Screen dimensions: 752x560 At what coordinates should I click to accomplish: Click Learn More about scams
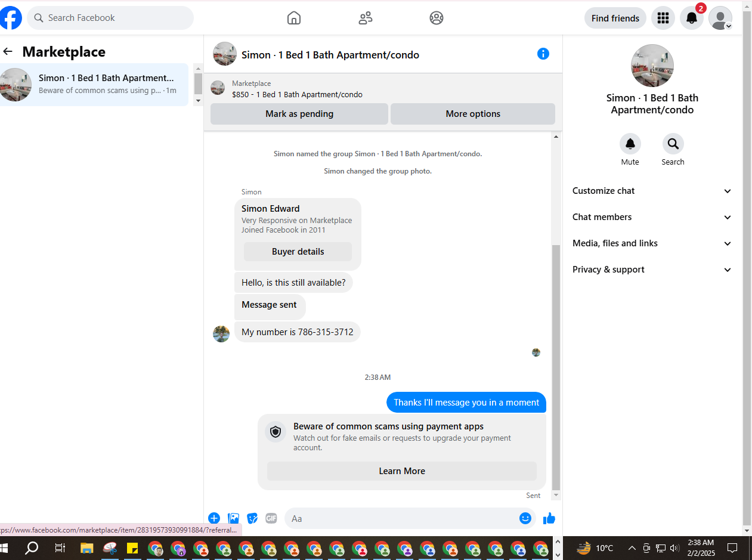(x=402, y=471)
